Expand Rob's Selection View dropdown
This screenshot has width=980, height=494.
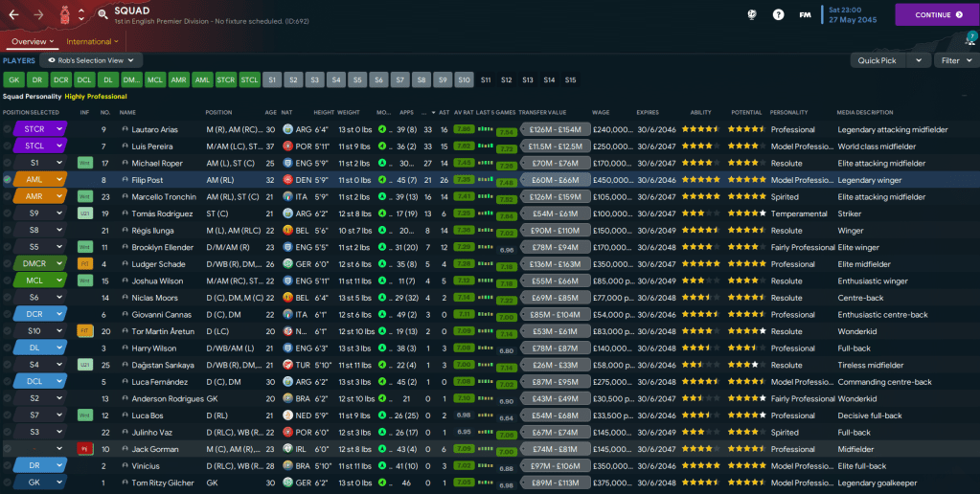pos(91,60)
